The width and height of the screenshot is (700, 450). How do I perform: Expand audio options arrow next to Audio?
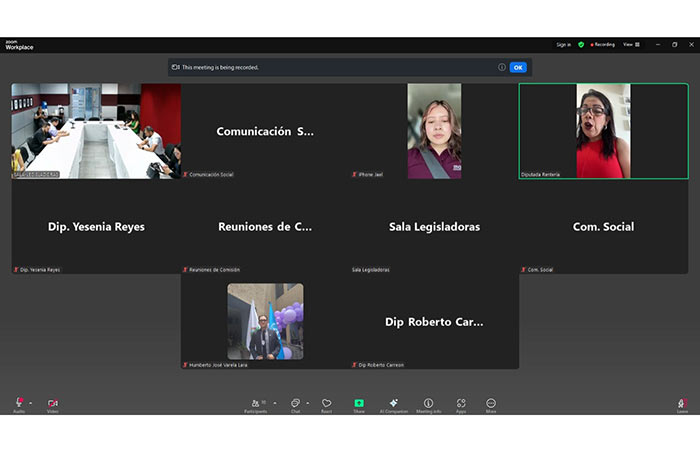coord(30,402)
